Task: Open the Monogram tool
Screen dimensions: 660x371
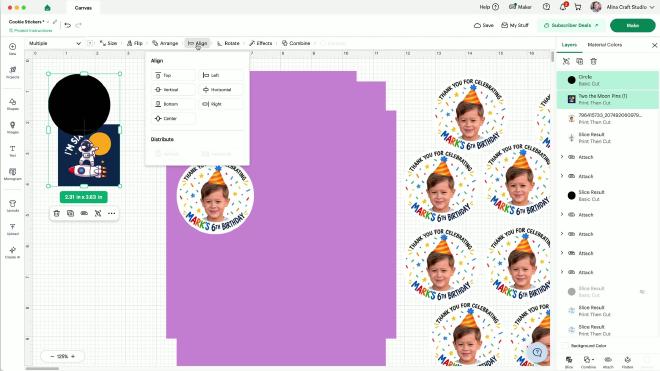Action: click(x=13, y=174)
